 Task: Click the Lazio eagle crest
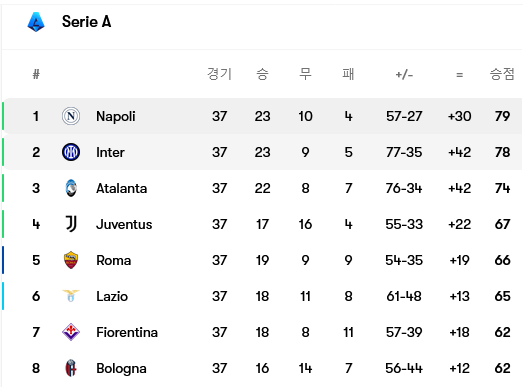click(71, 296)
